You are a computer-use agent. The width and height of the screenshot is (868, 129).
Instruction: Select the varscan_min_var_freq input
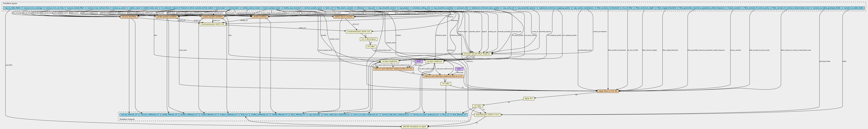(x=55, y=8)
